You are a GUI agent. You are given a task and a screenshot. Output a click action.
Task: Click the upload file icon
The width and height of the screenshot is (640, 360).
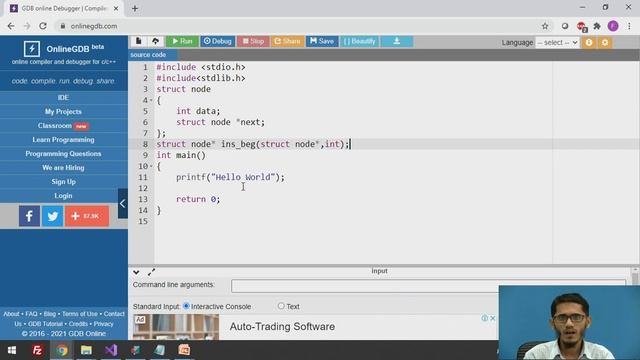[156, 41]
